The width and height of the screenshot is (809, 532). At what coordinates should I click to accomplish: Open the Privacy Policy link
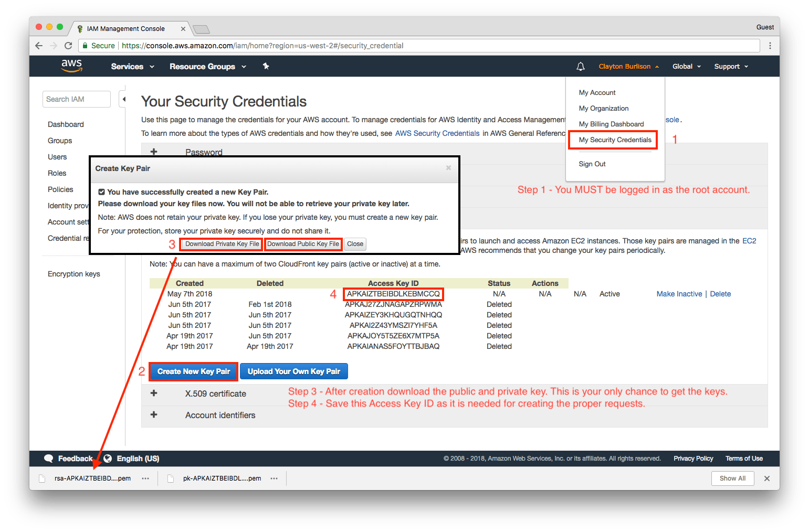click(x=694, y=459)
